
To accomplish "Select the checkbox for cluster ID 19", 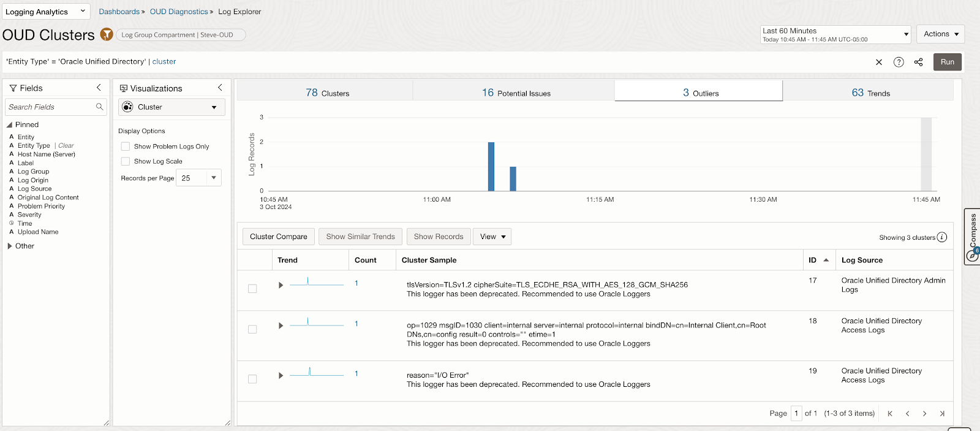I will point(252,379).
